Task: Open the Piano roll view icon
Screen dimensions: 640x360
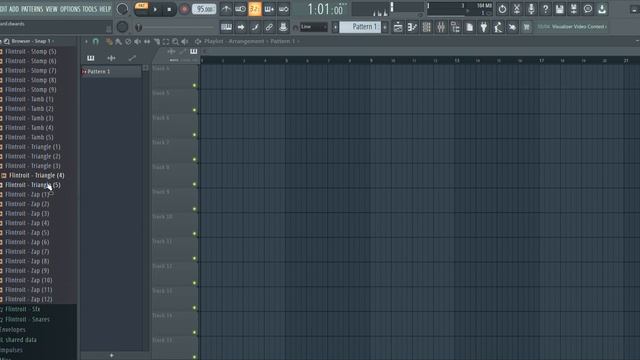Action: tap(412, 27)
